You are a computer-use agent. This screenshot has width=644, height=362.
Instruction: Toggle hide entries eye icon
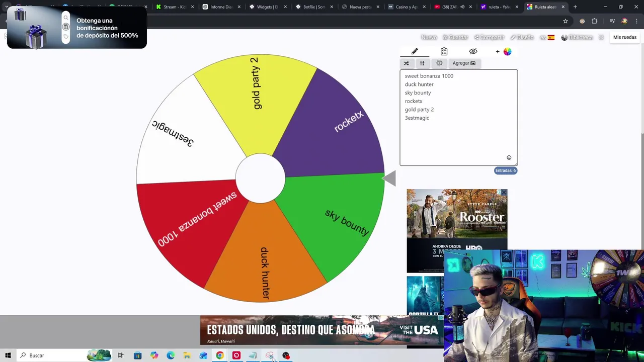tap(473, 51)
